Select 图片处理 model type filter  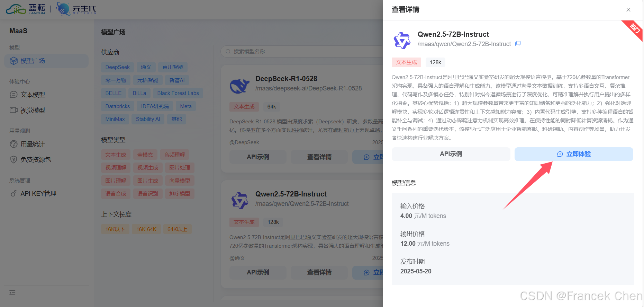pyautogui.click(x=180, y=168)
